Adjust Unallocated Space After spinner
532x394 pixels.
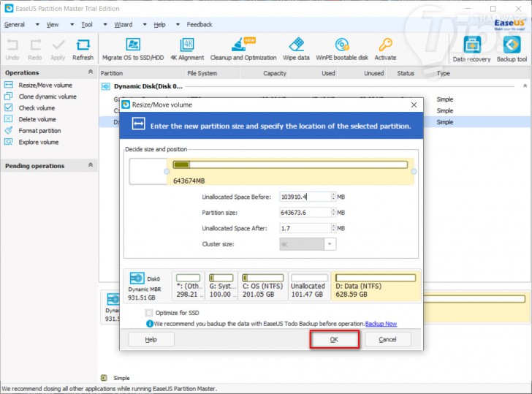(333, 228)
